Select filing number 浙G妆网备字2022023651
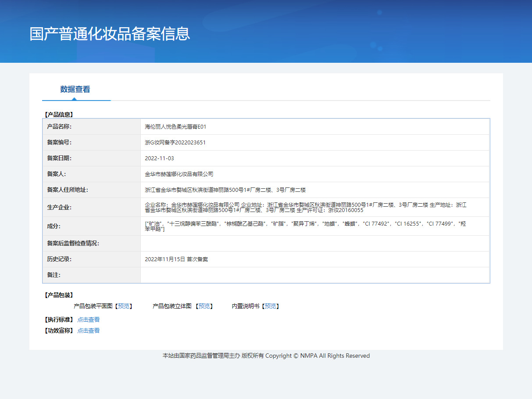Screen dimensions: 532x399 point(175,143)
